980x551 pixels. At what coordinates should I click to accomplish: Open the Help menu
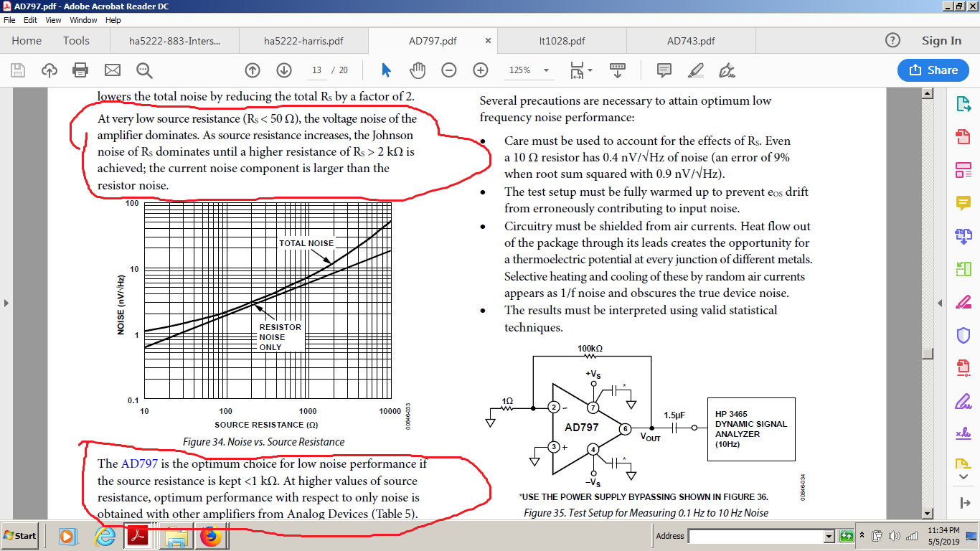click(x=113, y=20)
